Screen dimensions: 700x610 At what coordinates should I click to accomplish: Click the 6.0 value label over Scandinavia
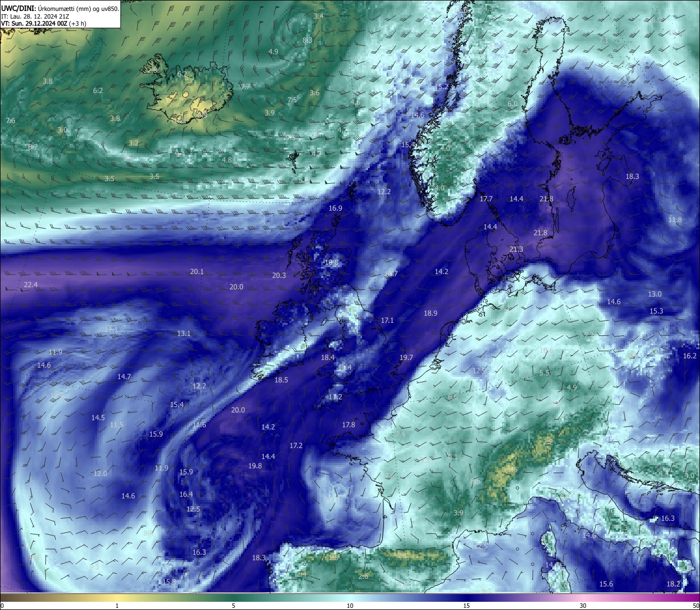point(512,103)
